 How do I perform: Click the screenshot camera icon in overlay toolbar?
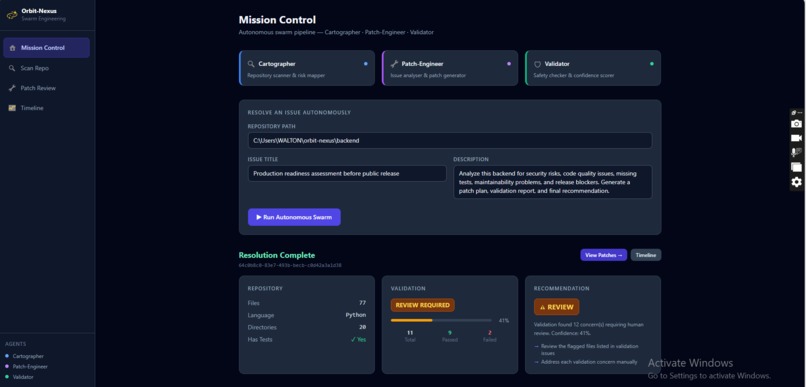[796, 124]
